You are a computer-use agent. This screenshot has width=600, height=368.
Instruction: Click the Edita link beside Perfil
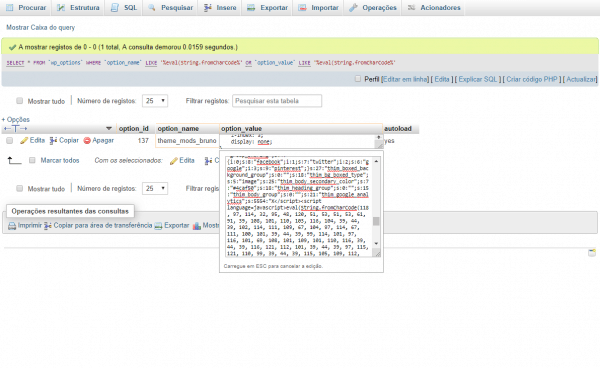[442, 79]
